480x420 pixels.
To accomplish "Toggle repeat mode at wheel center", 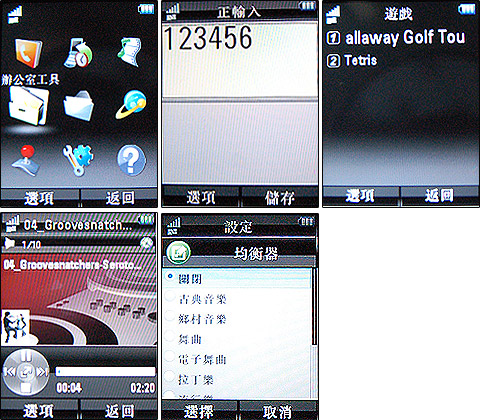I will click(26, 372).
